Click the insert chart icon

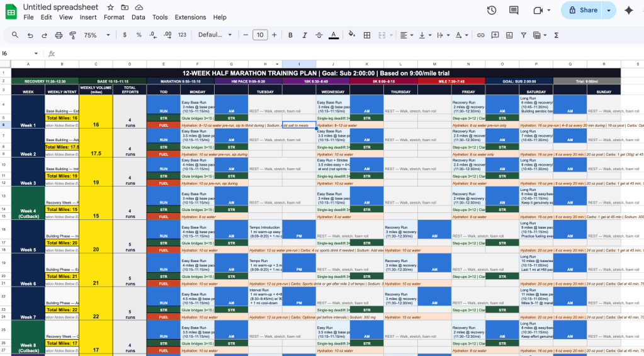pos(509,35)
